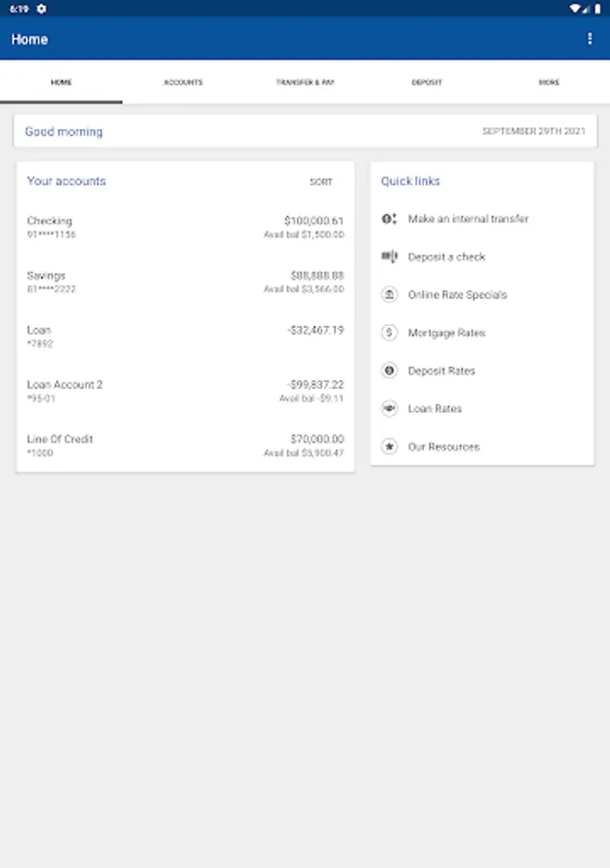Open the Checking account
The width and height of the screenshot is (610, 868).
pyautogui.click(x=185, y=227)
